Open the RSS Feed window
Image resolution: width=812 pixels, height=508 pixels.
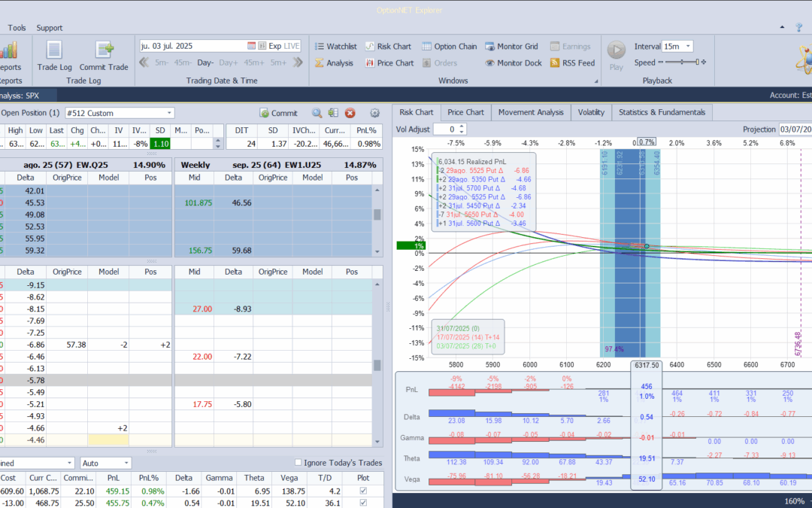572,63
